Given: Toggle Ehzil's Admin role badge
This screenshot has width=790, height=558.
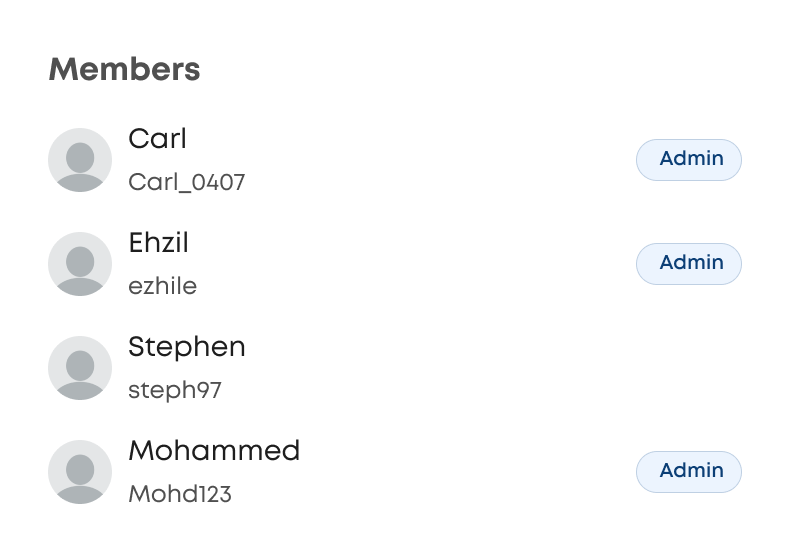Looking at the screenshot, I should tap(689, 264).
